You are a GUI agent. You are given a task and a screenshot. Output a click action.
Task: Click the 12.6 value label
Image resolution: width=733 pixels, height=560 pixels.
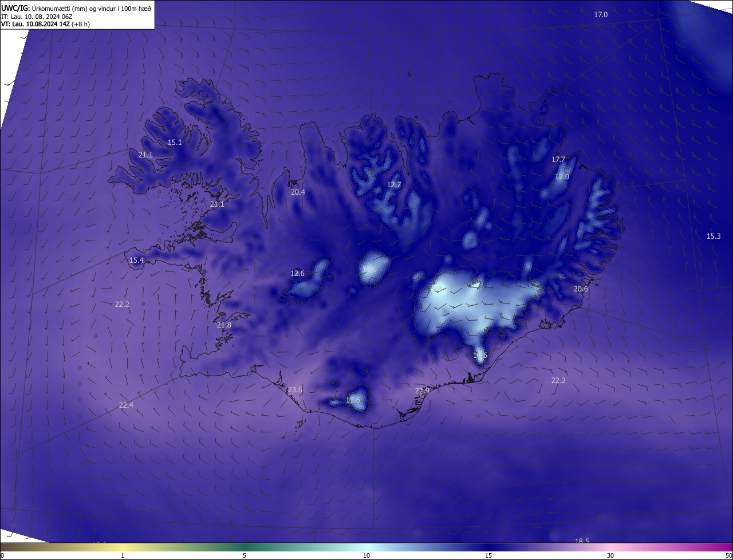(x=297, y=273)
